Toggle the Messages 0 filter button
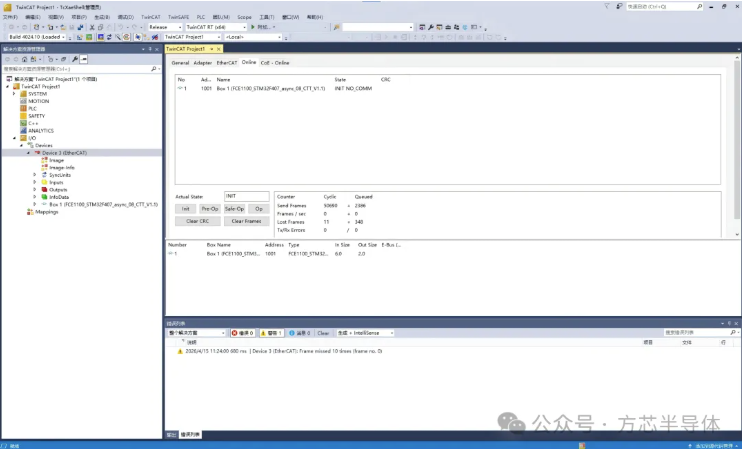The height and width of the screenshot is (449, 742). click(x=299, y=333)
